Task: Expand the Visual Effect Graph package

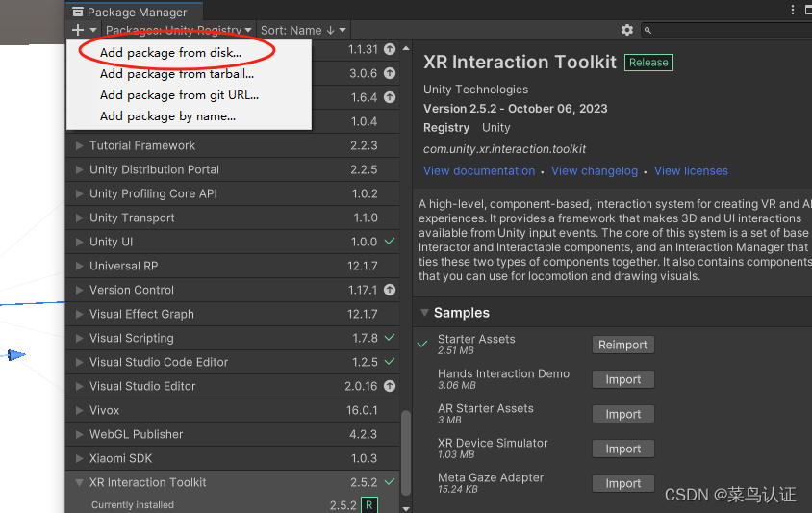Action: (79, 314)
